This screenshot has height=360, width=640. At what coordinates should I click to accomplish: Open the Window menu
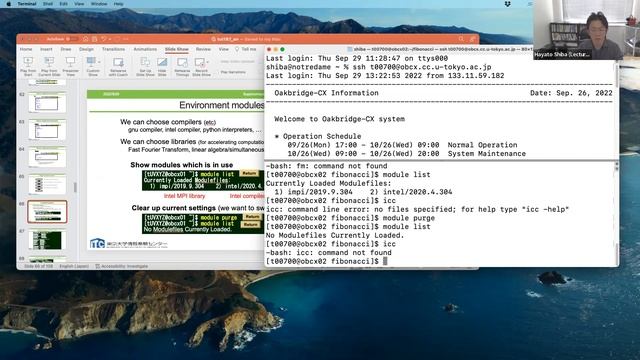(x=99, y=4)
